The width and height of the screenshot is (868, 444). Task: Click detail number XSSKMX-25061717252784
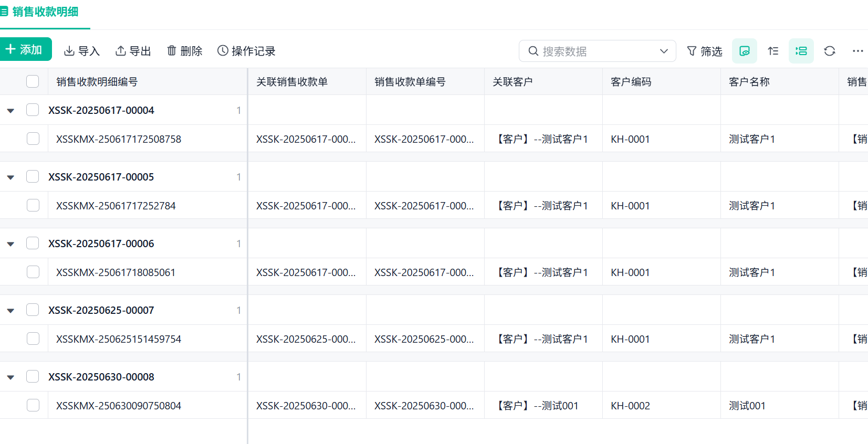(116, 206)
